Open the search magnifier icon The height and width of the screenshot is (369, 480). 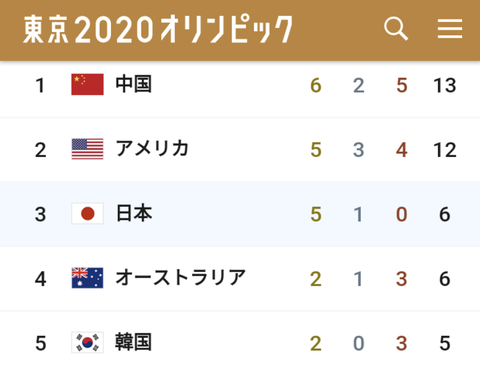[396, 29]
